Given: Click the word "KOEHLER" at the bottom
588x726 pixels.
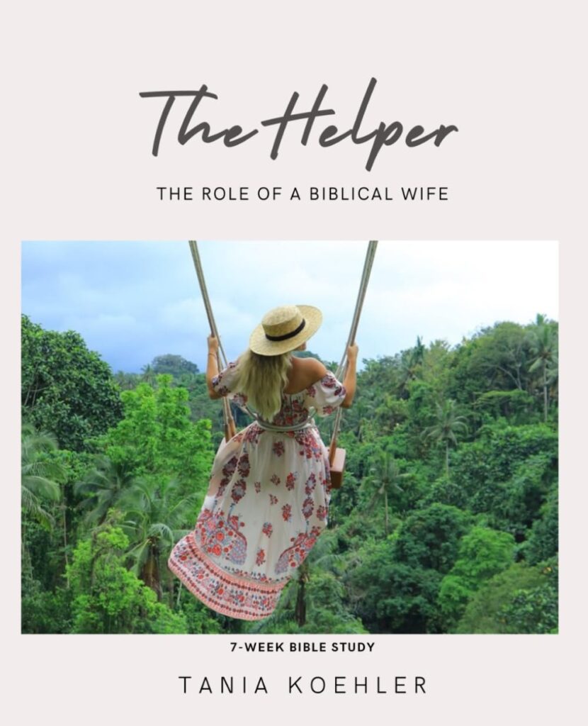Looking at the screenshot, I should (357, 686).
